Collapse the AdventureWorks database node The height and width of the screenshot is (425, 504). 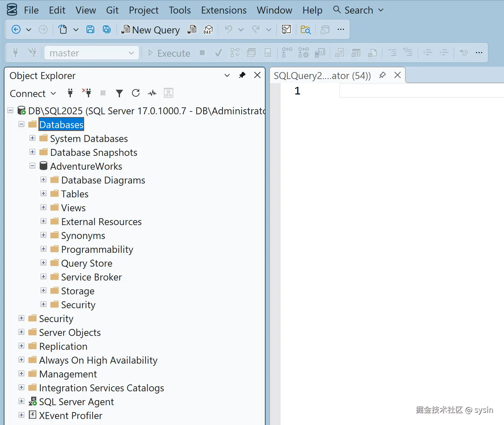[32, 166]
